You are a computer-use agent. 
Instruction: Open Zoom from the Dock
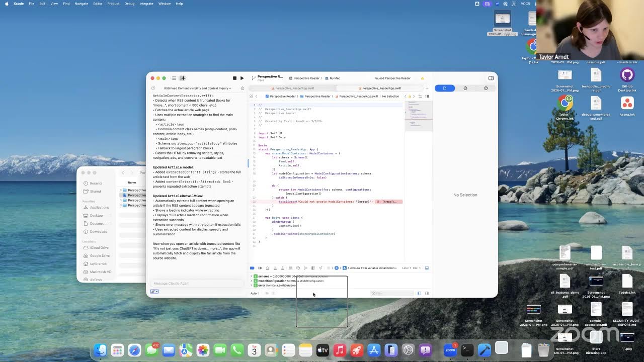[450, 350]
